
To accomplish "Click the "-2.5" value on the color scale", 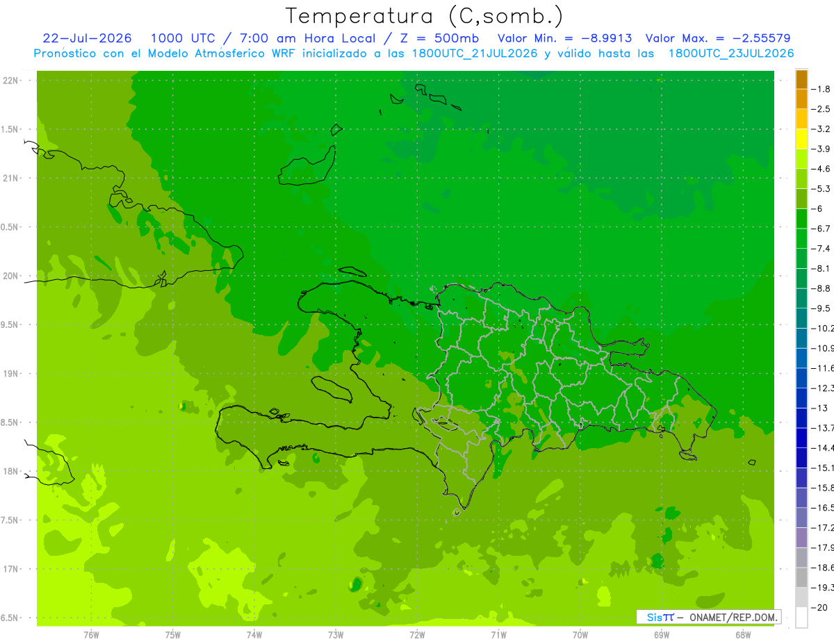I will tap(821, 109).
